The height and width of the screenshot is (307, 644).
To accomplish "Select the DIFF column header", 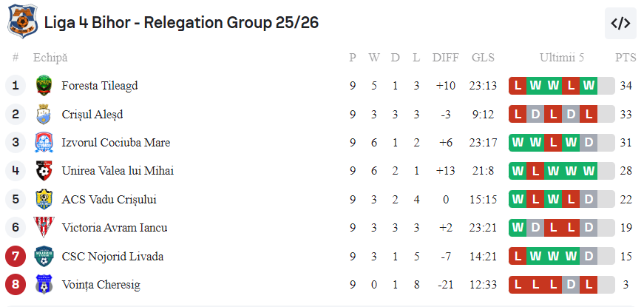I will click(445, 58).
